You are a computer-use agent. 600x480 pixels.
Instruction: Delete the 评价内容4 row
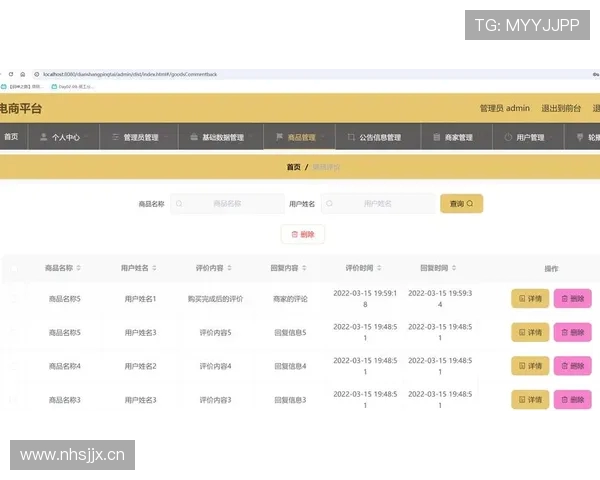pyautogui.click(x=572, y=366)
